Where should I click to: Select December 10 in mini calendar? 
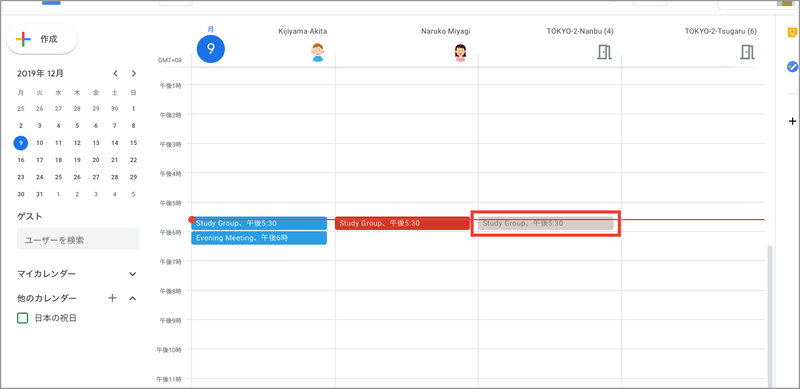coord(40,143)
